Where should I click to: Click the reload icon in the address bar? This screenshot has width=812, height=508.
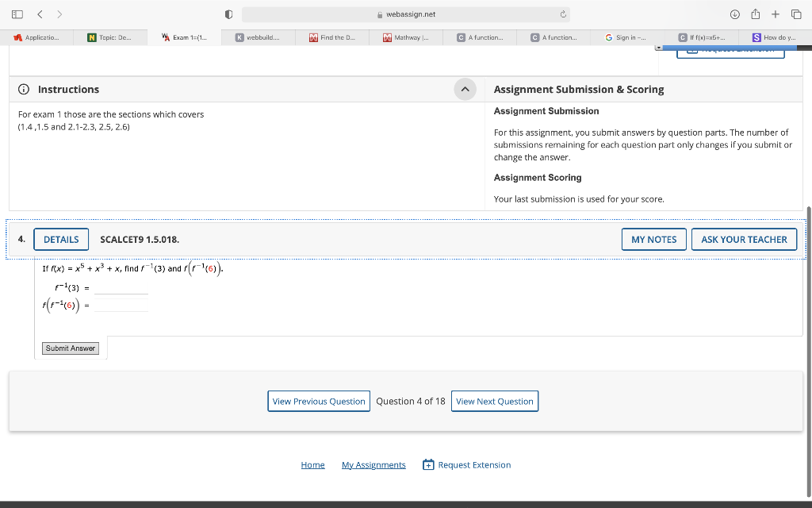click(x=561, y=13)
